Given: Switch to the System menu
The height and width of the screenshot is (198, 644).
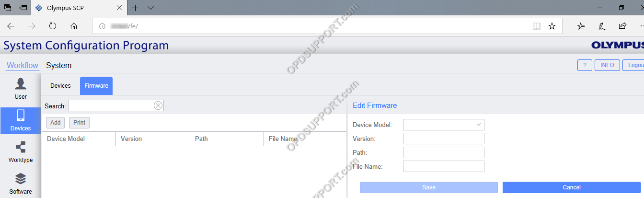Looking at the screenshot, I should [x=58, y=66].
